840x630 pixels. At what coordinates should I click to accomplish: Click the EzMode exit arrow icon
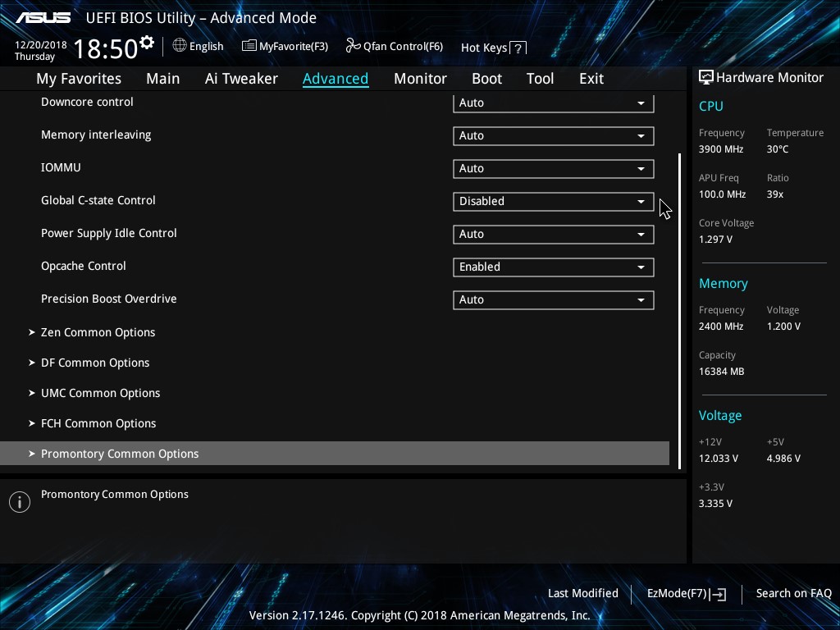tap(718, 594)
